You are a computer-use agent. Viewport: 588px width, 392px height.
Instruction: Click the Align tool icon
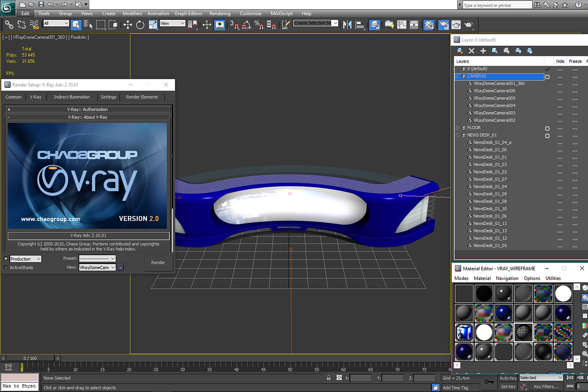click(x=361, y=24)
